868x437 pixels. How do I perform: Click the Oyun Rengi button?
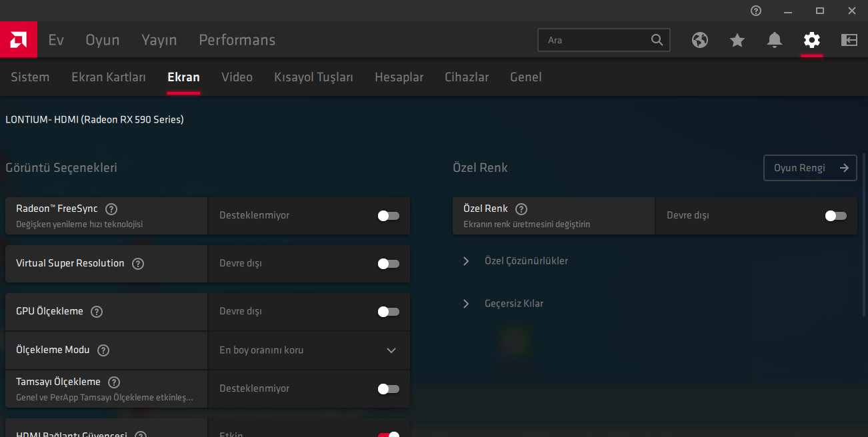pyautogui.click(x=810, y=168)
